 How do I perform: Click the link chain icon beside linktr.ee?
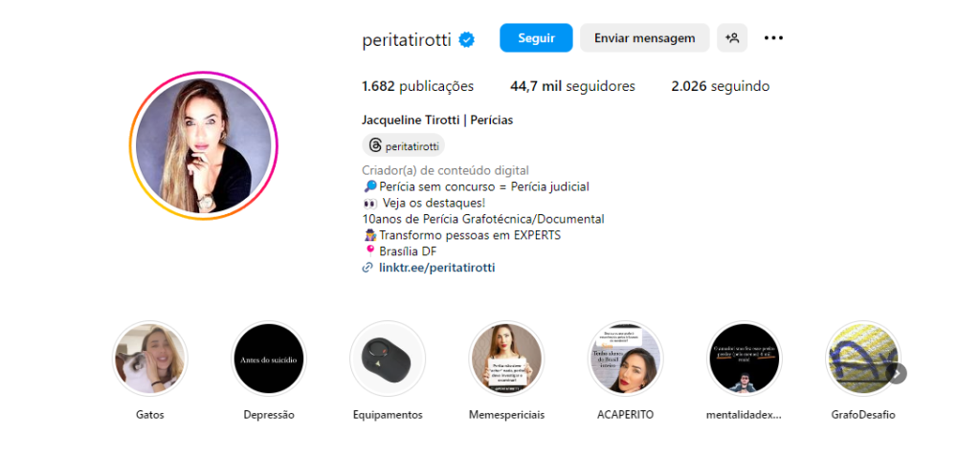click(367, 268)
